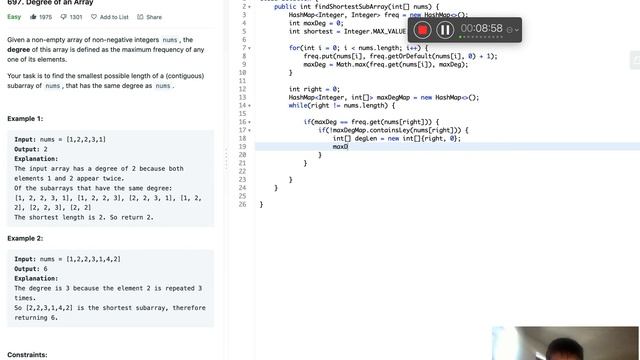This screenshot has height=360, width=640.
Task: Click line number 26 in gutter
Action: 242,204
